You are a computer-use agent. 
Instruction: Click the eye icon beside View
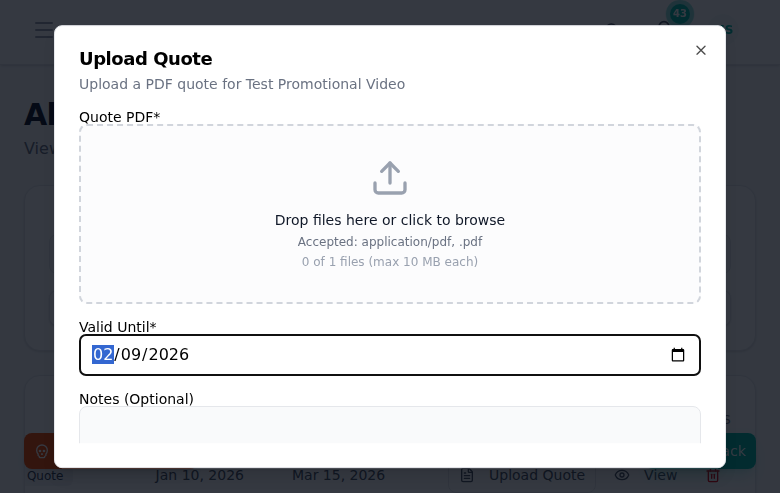[622, 475]
